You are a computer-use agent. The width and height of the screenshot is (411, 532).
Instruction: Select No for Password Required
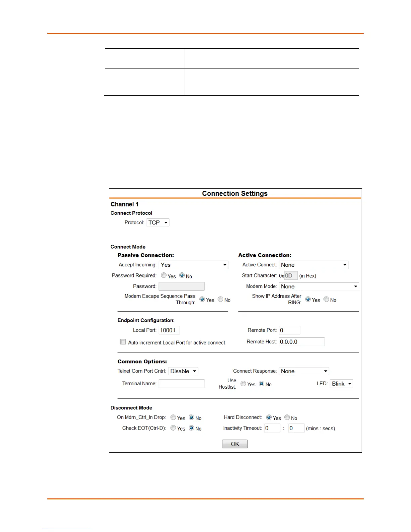[x=182, y=275]
